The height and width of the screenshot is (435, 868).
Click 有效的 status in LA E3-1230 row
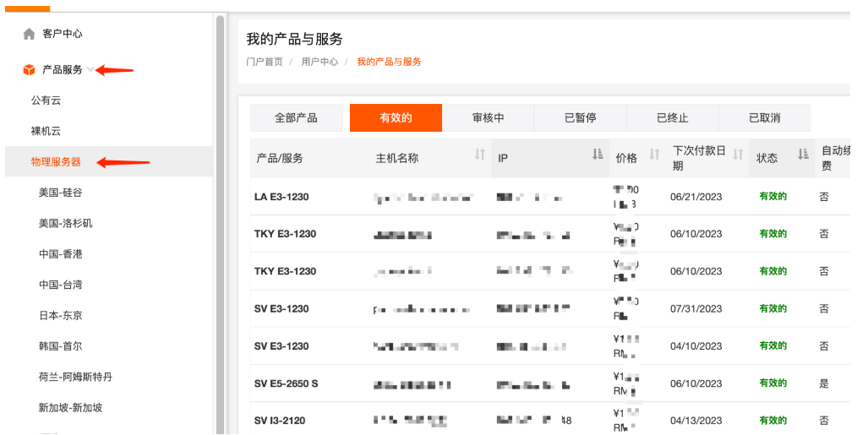772,197
